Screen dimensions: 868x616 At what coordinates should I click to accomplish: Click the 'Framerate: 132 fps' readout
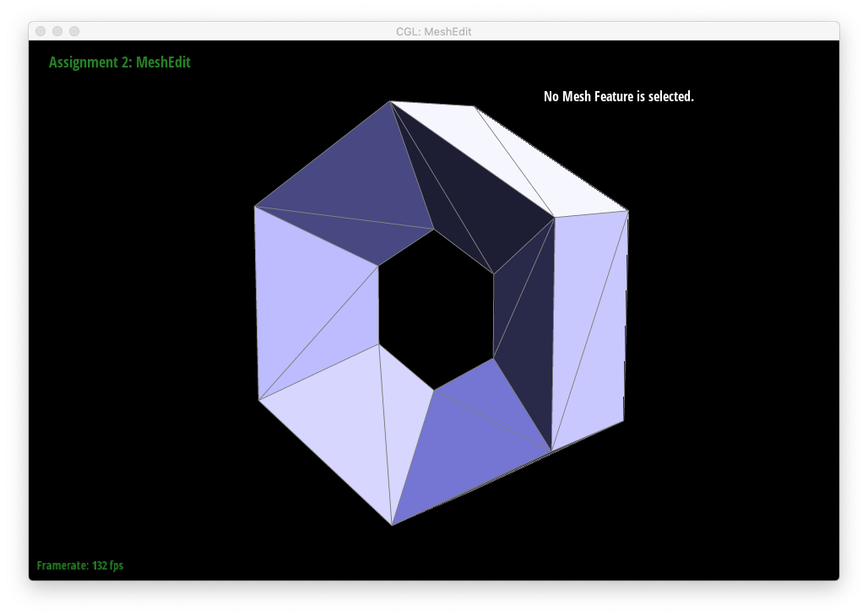point(80,565)
